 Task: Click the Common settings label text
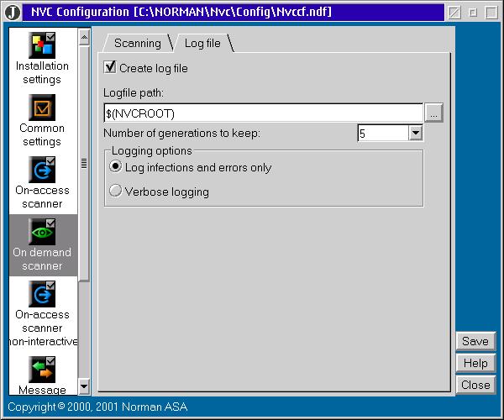pos(42,134)
